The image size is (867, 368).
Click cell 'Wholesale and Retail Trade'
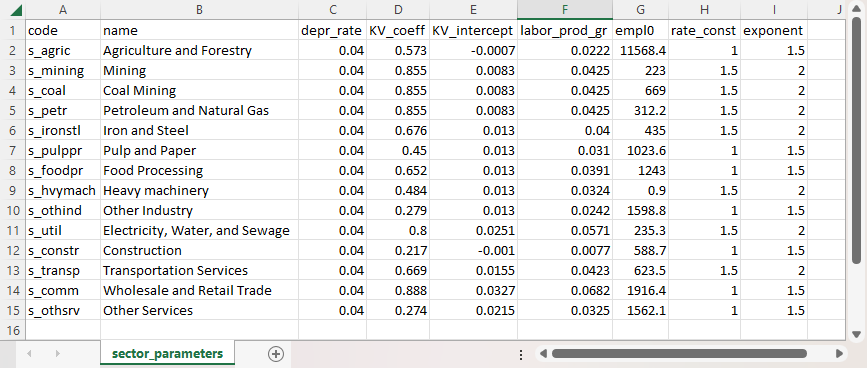tap(200, 290)
